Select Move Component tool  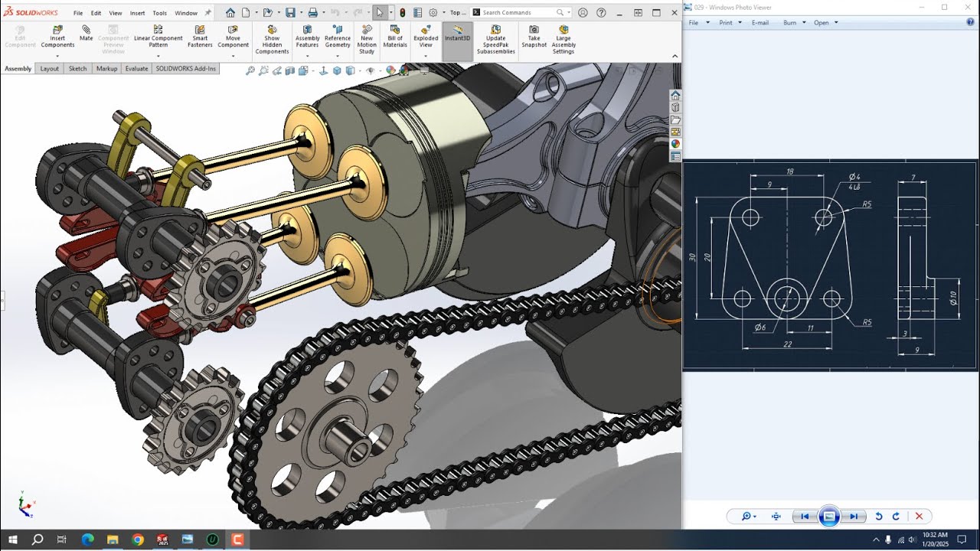click(x=233, y=37)
